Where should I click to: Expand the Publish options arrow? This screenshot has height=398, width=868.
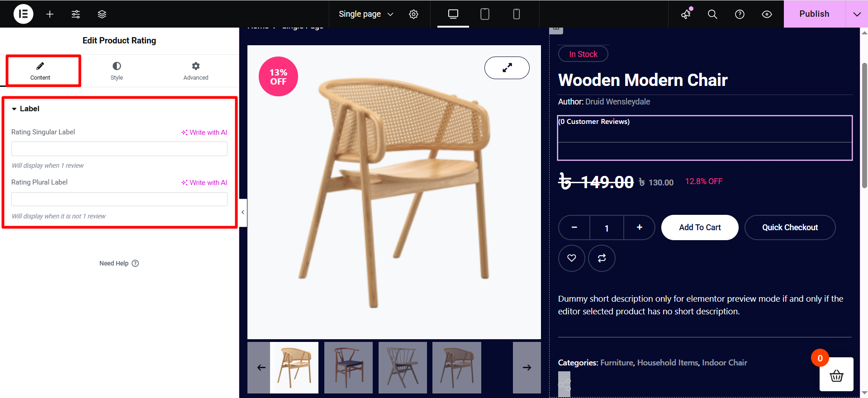857,14
